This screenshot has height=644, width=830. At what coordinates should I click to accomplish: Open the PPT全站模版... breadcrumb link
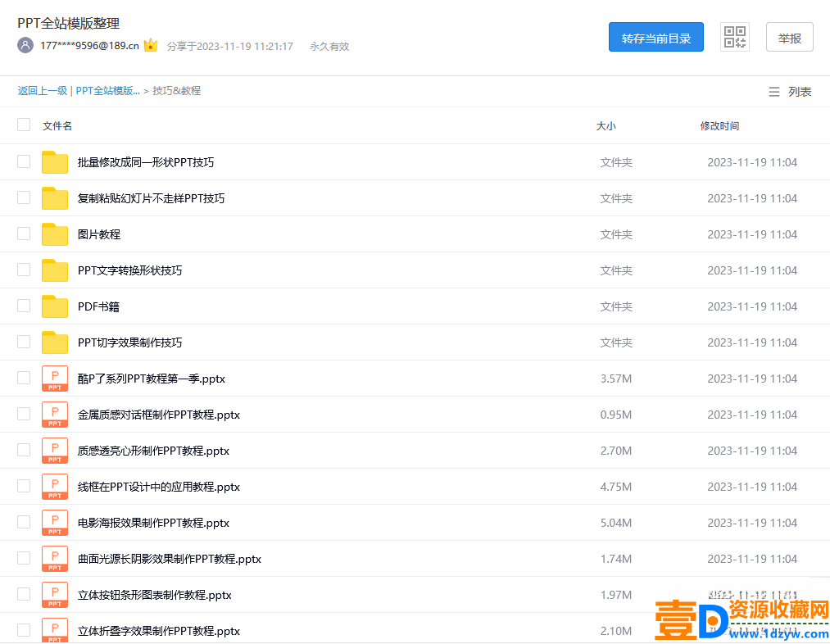coord(108,90)
